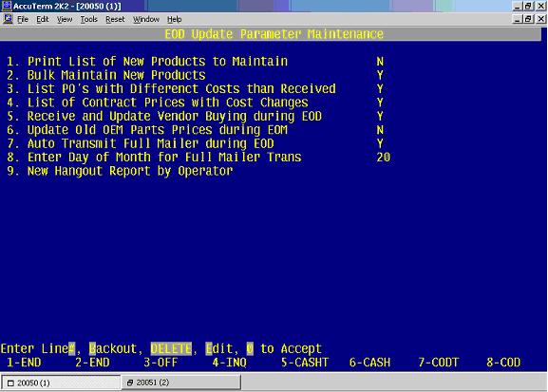Image resolution: width=548 pixels, height=392 pixels.
Task: Click the AccuTerm application icon in title bar
Action: point(7,6)
